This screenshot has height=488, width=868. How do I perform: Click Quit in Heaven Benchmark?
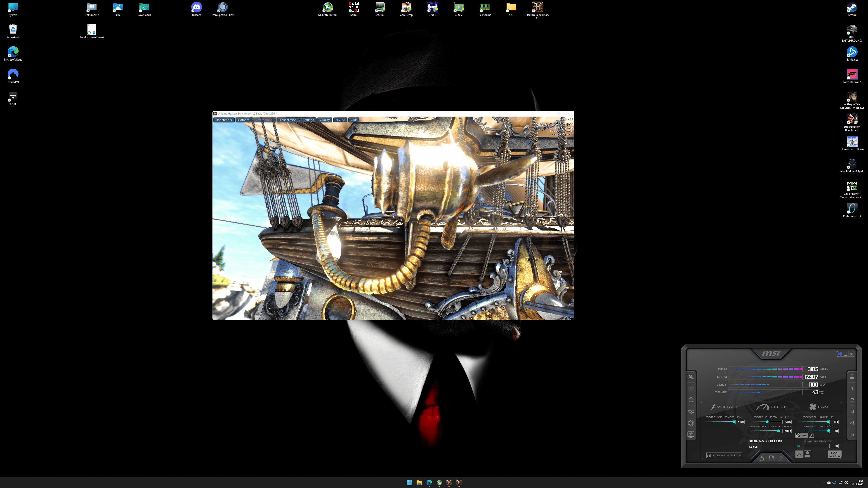354,120
